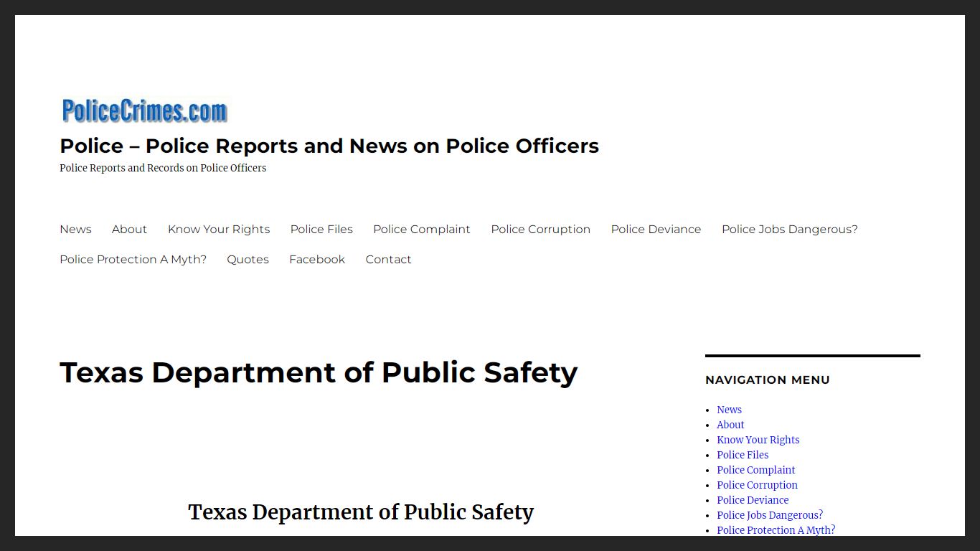980x551 pixels.
Task: Open Police Files in the top menu
Action: pos(321,229)
